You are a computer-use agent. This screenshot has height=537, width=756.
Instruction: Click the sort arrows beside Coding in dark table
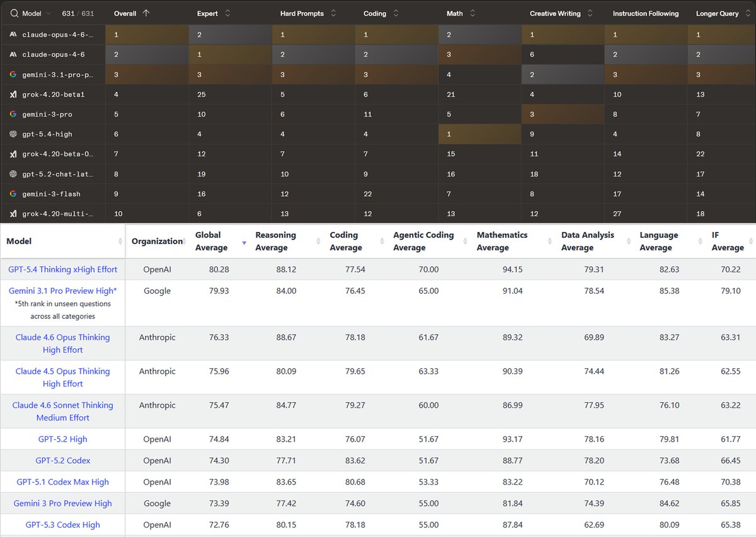(x=395, y=13)
